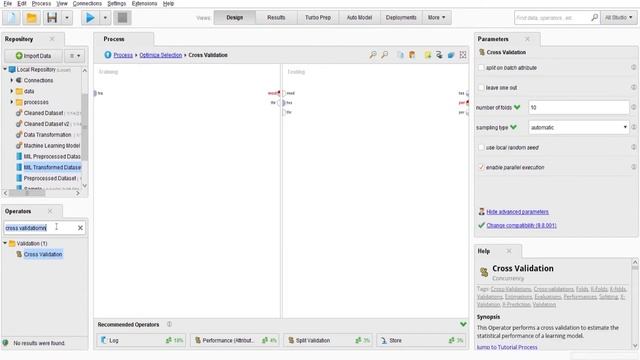Click the Recommended Operators info icon
This screenshot has height=360, width=640.
tap(169, 324)
